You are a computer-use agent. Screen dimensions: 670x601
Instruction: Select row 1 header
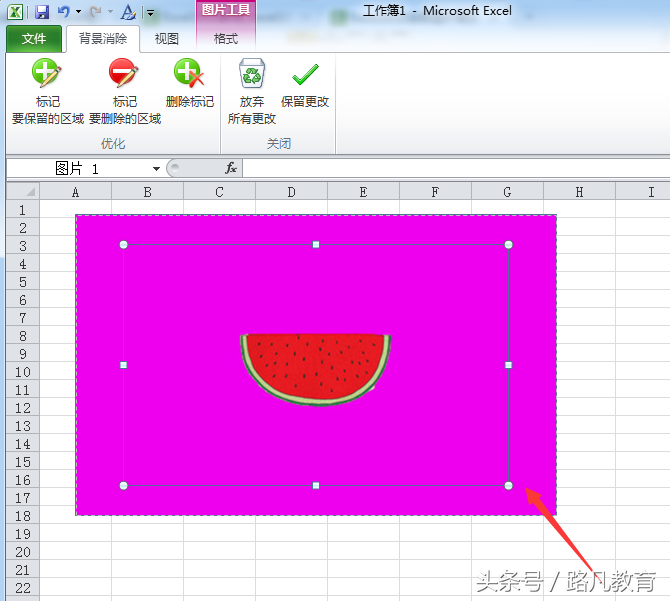pos(23,209)
